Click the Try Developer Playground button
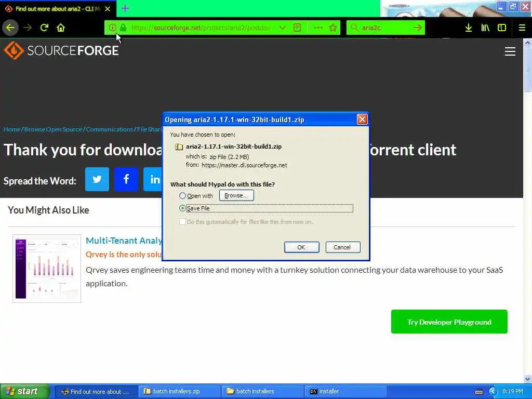532x399 pixels. click(449, 322)
